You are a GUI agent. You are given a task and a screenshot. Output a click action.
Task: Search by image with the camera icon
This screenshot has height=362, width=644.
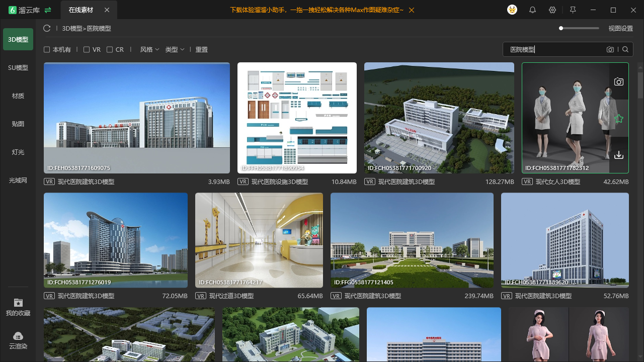click(610, 49)
